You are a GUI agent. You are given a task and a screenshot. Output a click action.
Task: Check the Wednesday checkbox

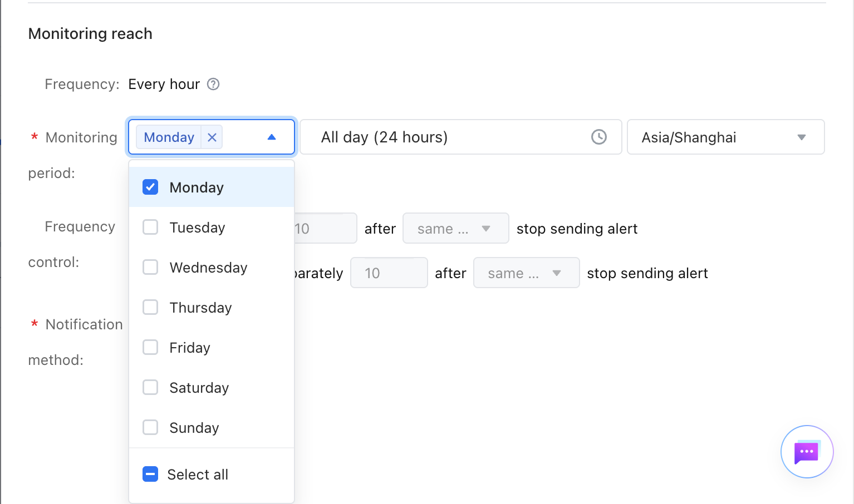click(x=150, y=267)
